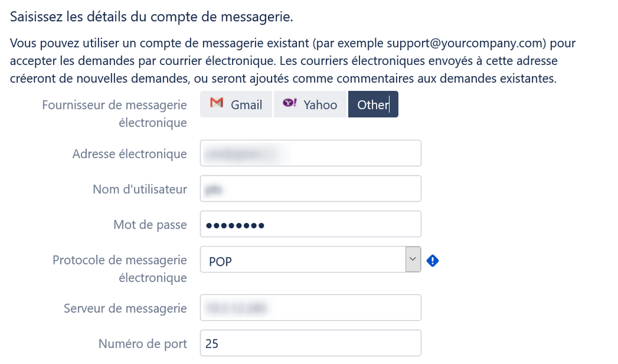Click the purple Yahoo Y! icon

[x=290, y=103]
